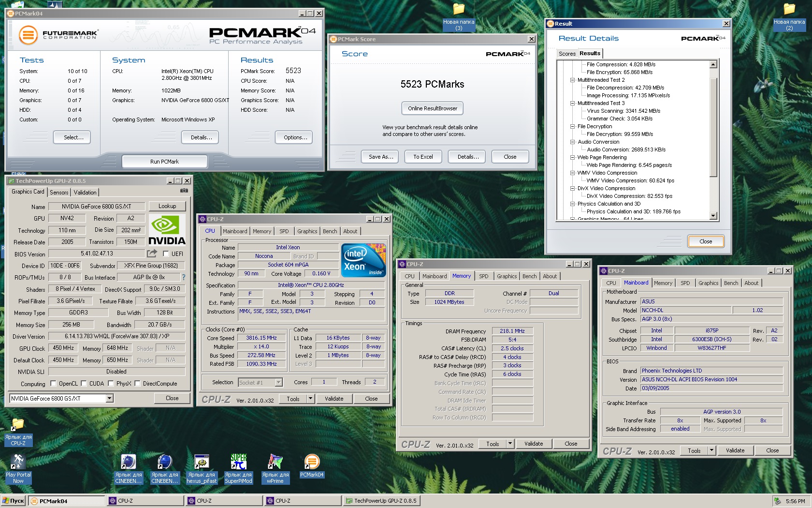
Task: Open the Play Portal Now desktop icon
Action: coord(18,469)
